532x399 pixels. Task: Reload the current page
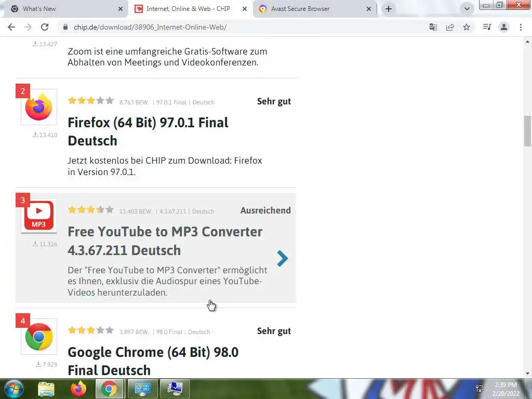[x=45, y=27]
